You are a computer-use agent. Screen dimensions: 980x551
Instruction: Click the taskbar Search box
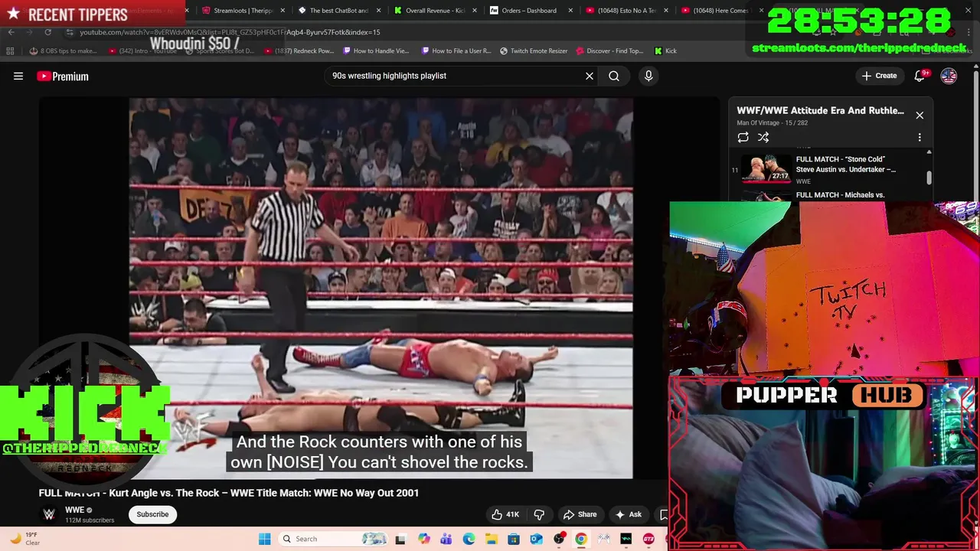click(333, 539)
